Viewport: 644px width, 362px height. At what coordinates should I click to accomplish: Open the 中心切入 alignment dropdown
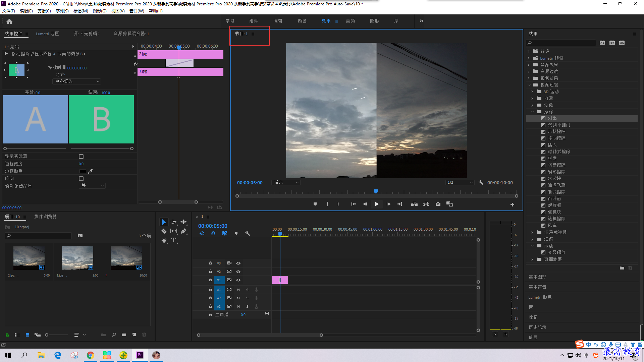tap(77, 81)
